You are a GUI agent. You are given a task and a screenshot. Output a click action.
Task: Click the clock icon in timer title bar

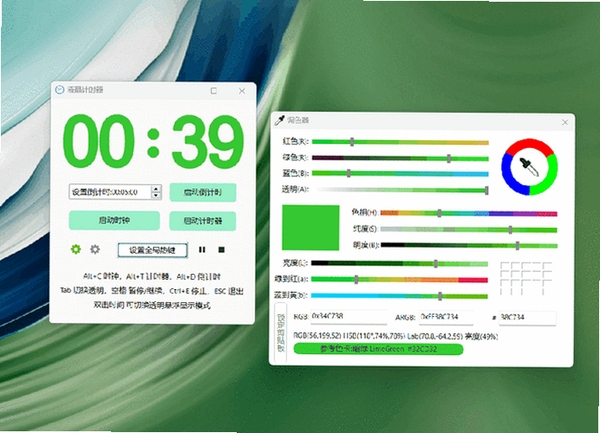59,90
